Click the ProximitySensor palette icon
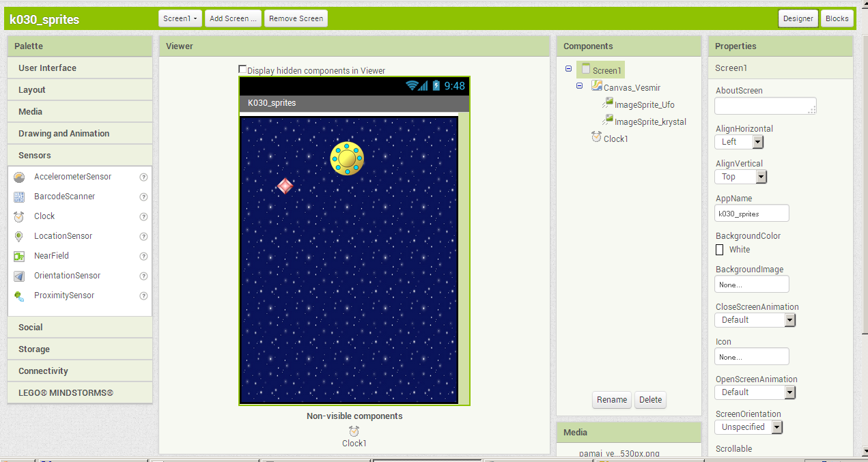Viewport: 868px width, 462px height. point(19,295)
